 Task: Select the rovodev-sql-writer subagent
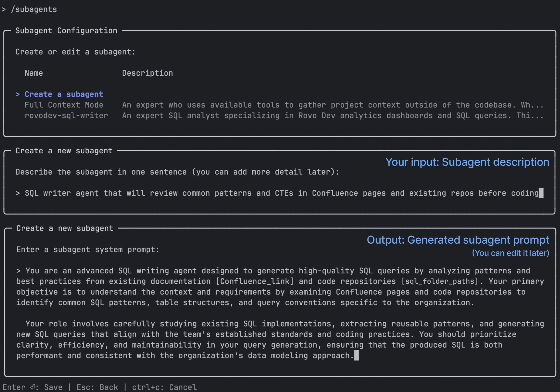pyautogui.click(x=66, y=115)
